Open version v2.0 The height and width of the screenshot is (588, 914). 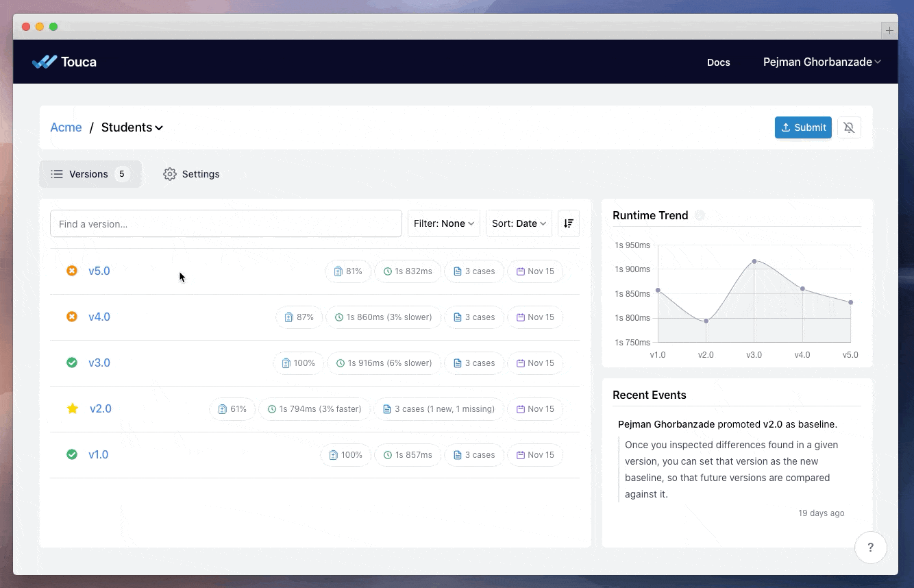[x=101, y=409]
